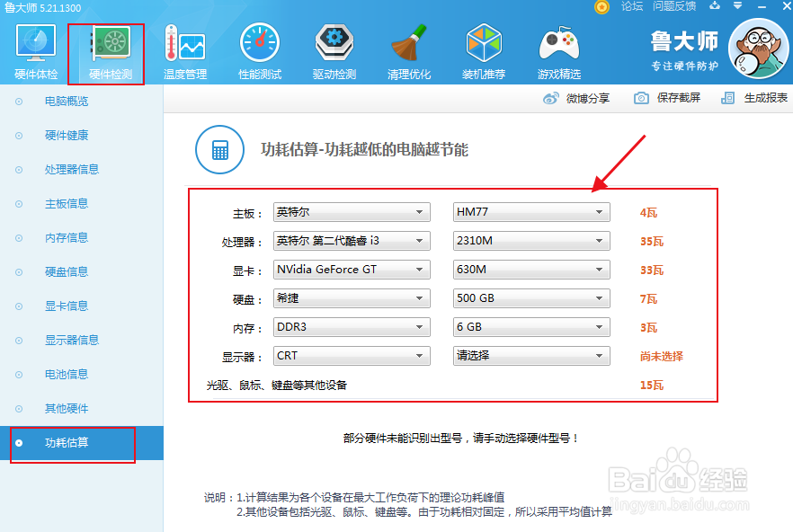Expand 主板 model dropdown HM77

[531, 212]
